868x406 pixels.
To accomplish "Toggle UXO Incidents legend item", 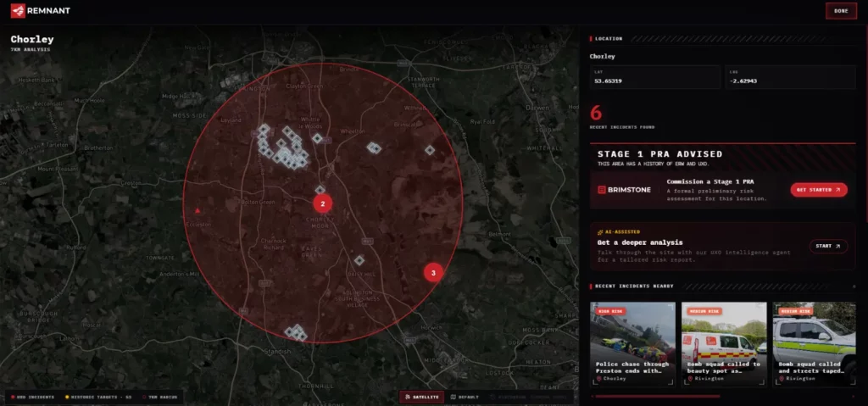I will tap(32, 398).
